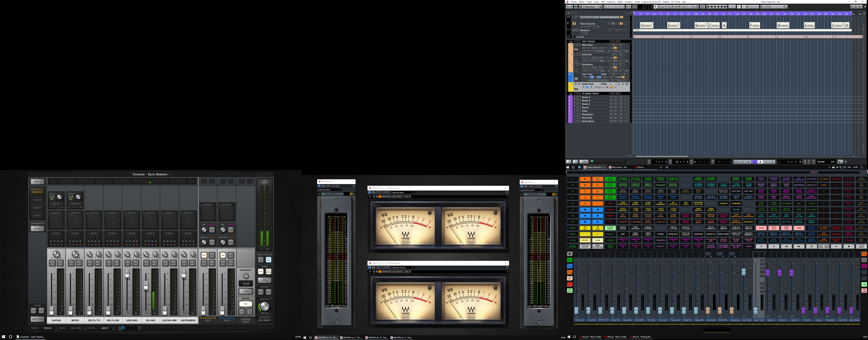The image size is (868, 340).
Task: Toggle DIM button in Console control room
Action: tap(246, 291)
